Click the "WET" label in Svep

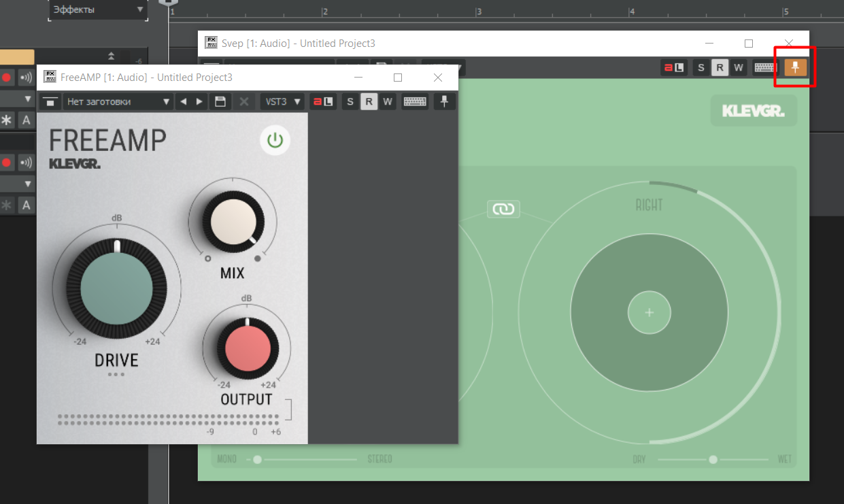tap(785, 460)
